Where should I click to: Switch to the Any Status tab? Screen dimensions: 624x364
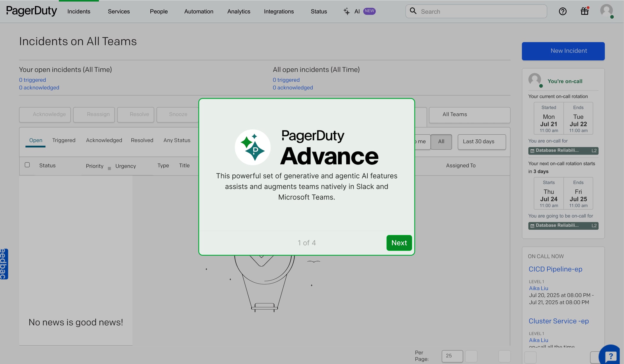(x=177, y=140)
